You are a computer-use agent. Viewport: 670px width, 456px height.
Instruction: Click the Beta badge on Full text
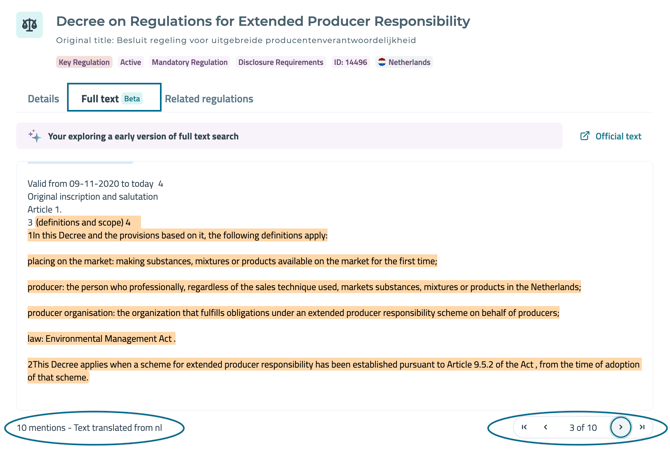[132, 99]
